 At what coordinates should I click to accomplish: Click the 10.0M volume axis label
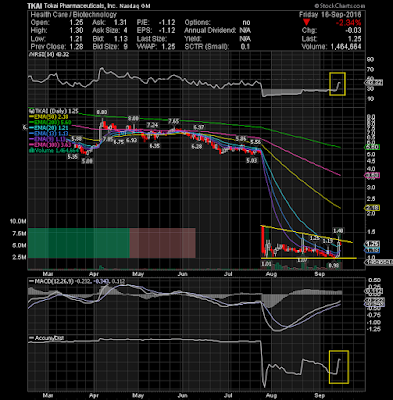[18, 221]
